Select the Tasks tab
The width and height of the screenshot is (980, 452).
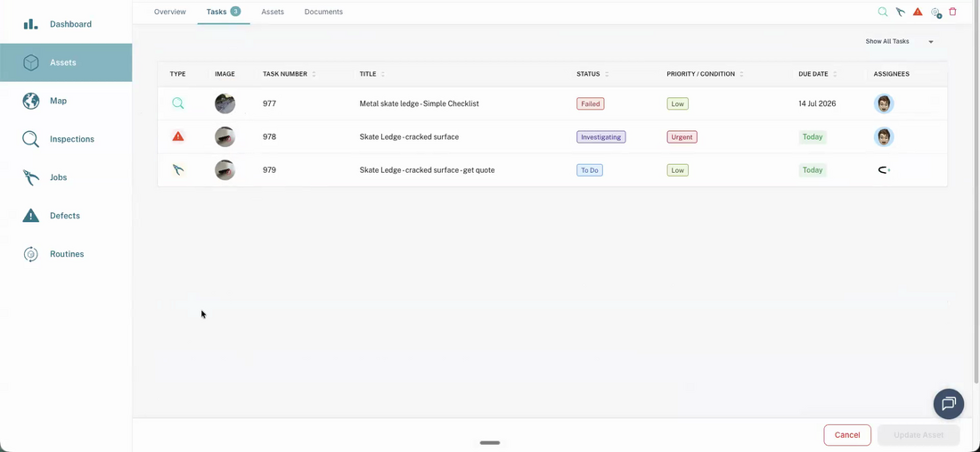tap(223, 12)
